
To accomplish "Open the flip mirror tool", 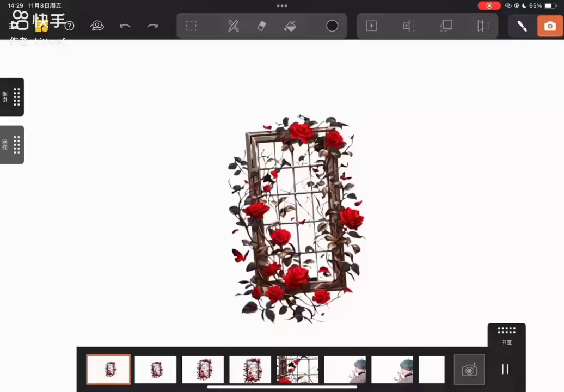I will click(482, 26).
